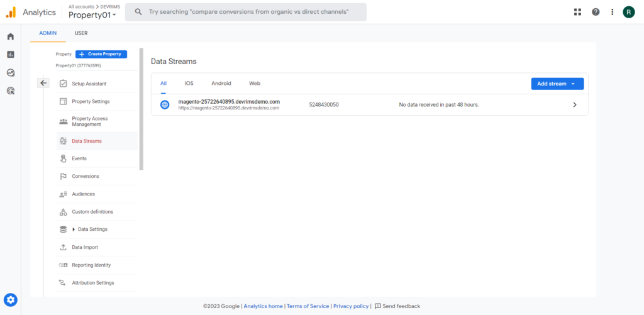Click the Property Access Management people icon
This screenshot has width=644, height=315.
[64, 121]
